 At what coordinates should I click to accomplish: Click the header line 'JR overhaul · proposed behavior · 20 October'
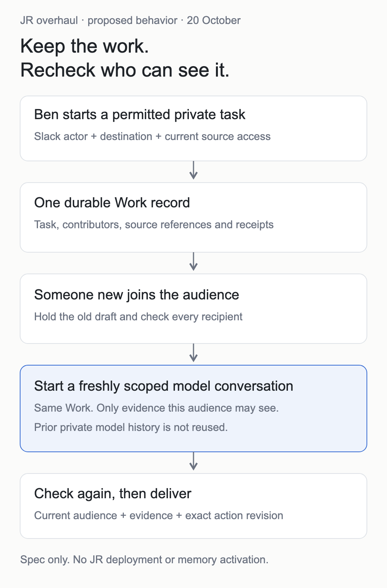click(130, 21)
